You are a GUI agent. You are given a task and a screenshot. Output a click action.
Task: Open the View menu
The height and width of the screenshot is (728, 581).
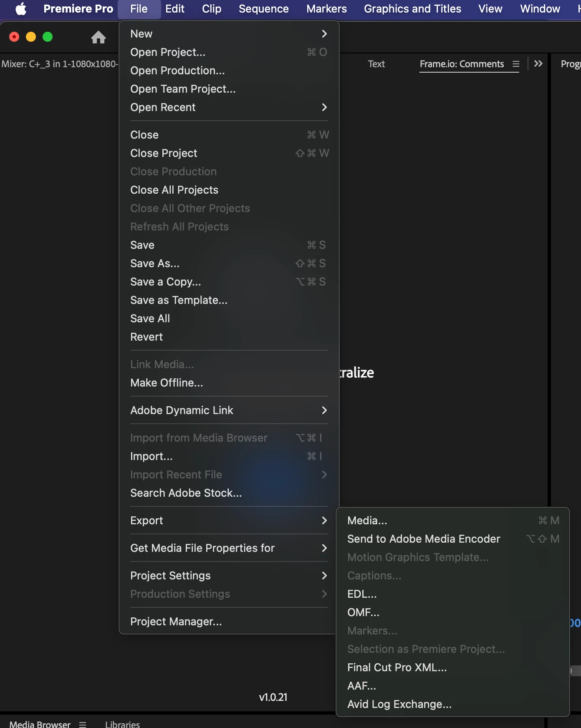[x=490, y=9]
